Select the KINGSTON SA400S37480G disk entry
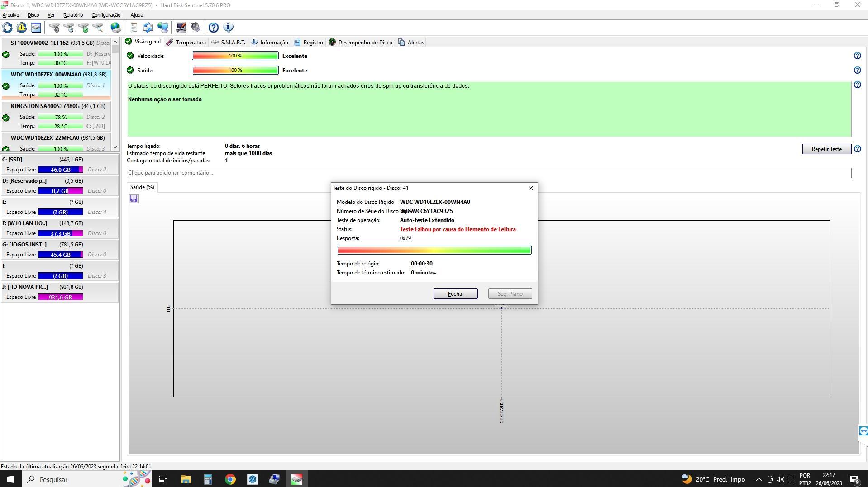The width and height of the screenshot is (868, 487). click(x=56, y=116)
